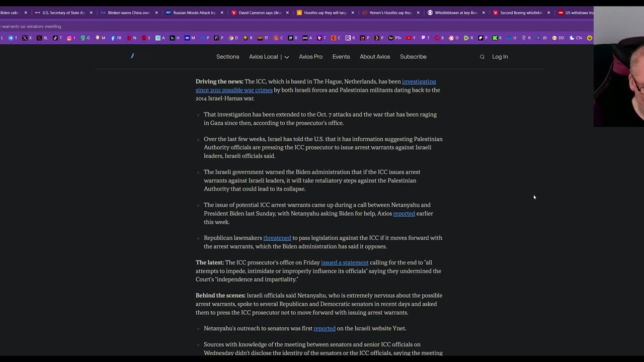Switch to 'US withdraws' tab

point(575,13)
